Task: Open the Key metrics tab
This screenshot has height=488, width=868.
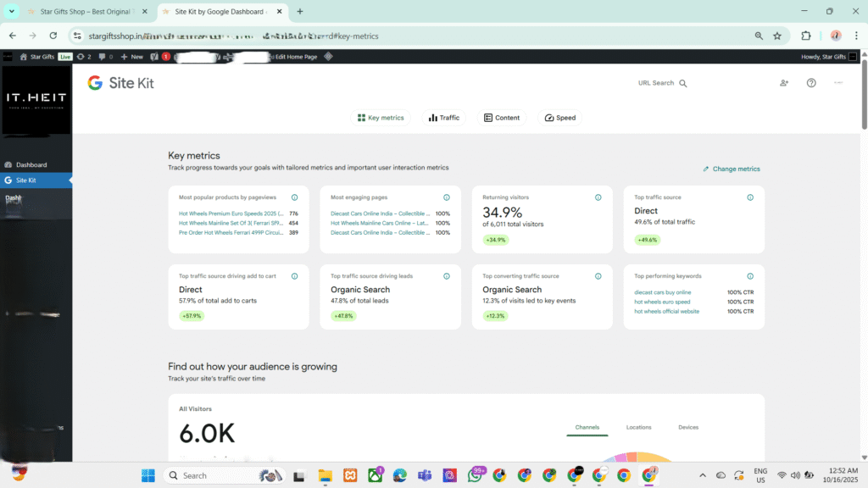Action: [x=381, y=118]
